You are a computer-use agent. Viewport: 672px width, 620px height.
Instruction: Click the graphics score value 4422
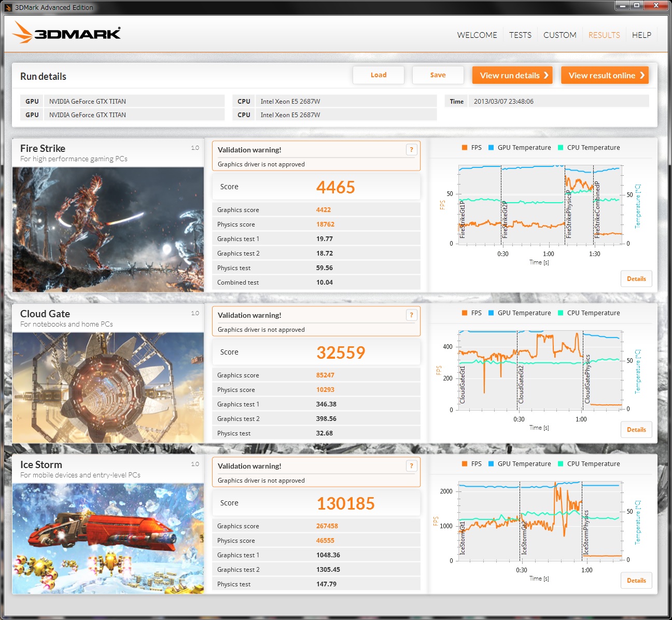[324, 210]
